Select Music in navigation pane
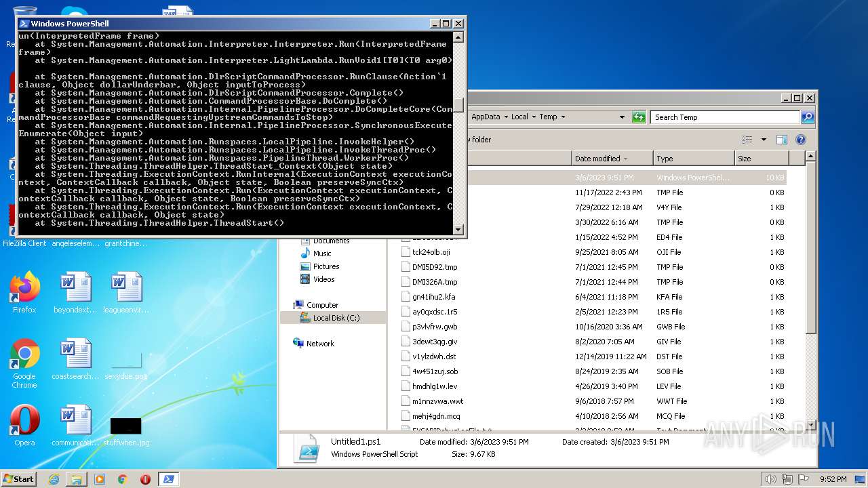868x488 pixels. click(322, 253)
